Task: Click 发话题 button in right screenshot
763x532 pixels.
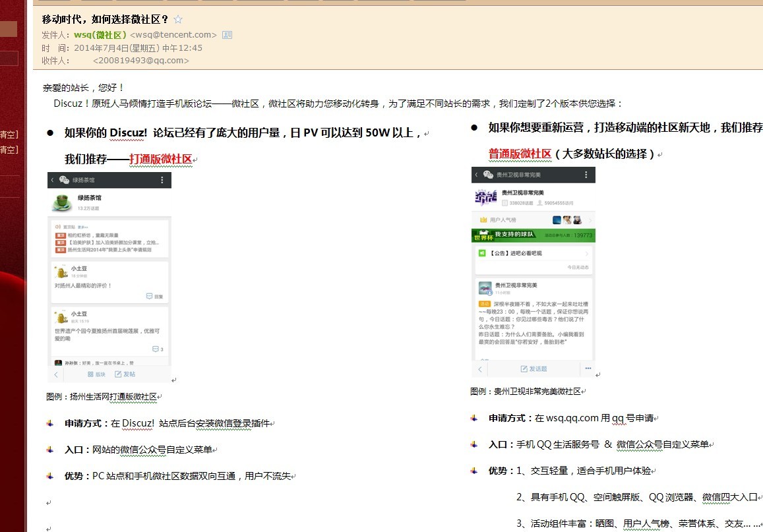Action: [534, 369]
